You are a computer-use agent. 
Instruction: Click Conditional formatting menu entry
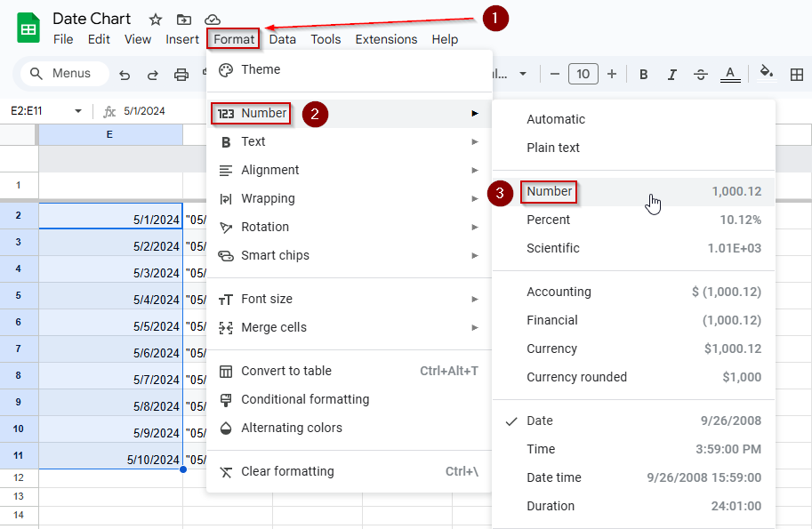350,399
